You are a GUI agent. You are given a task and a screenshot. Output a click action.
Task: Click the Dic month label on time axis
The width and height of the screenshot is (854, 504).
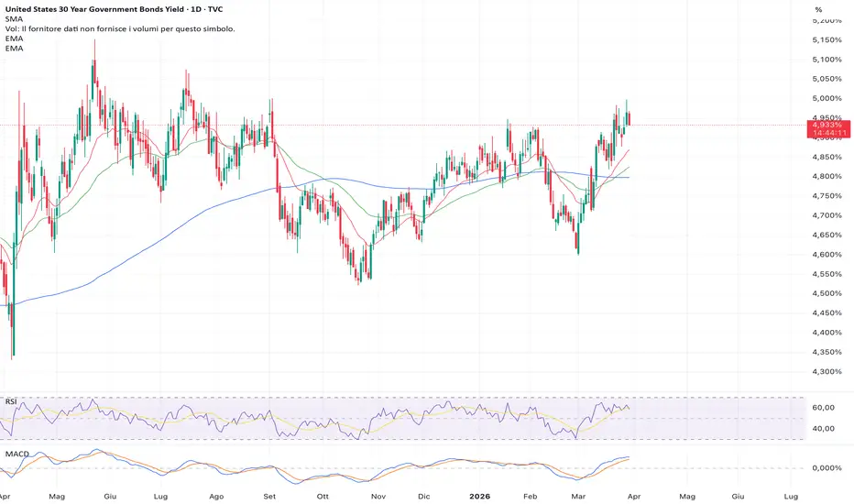coord(423,497)
